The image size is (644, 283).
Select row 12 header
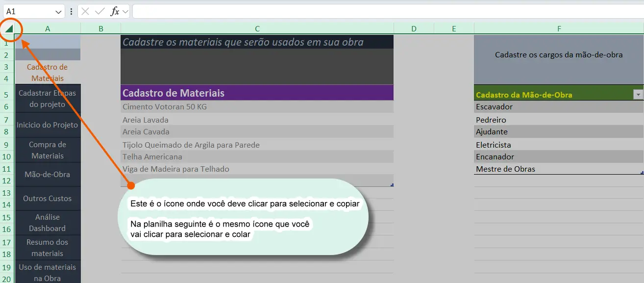[7, 180]
